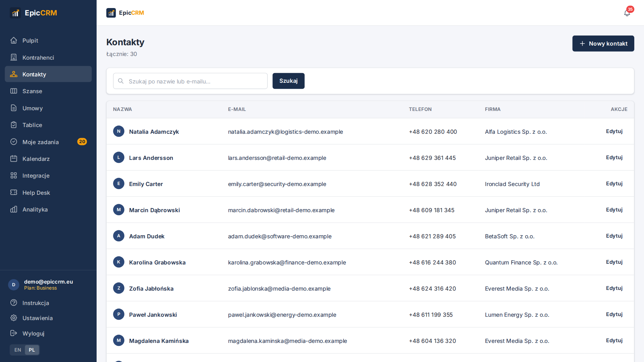Open Kontrahenci building icon in sidebar
This screenshot has height=362, width=644.
(x=14, y=57)
